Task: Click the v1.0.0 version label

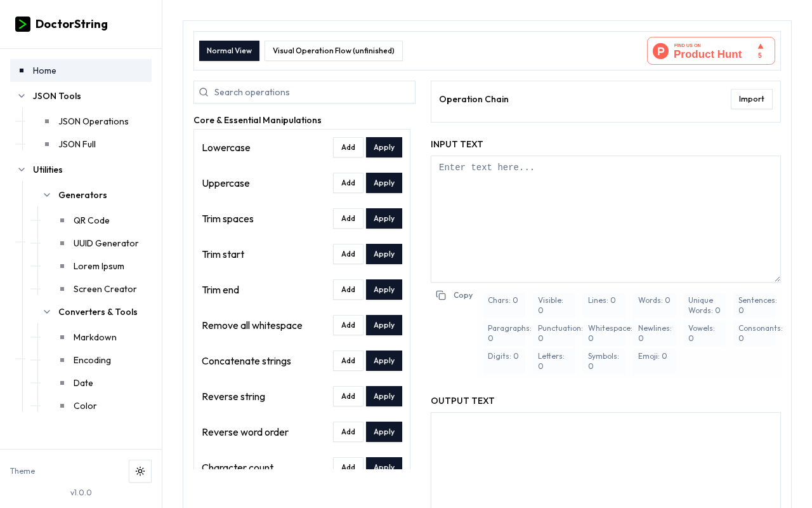Action: pyautogui.click(x=81, y=493)
